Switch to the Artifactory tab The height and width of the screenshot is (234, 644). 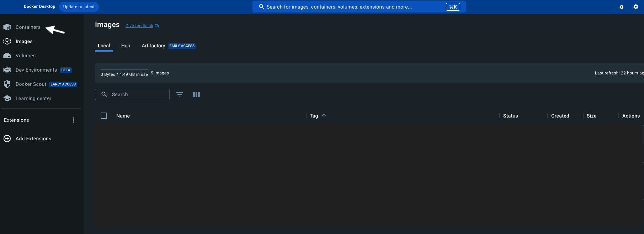point(153,46)
